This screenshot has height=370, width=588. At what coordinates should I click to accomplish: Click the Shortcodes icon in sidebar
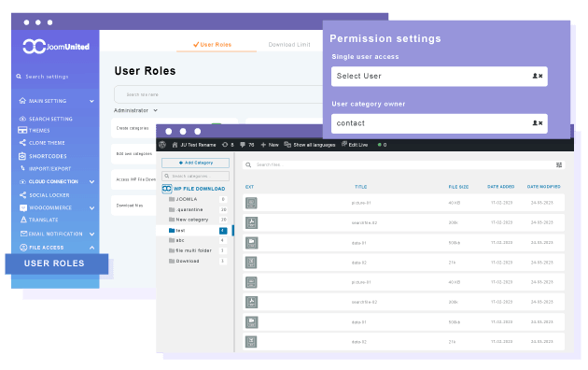pyautogui.click(x=22, y=156)
